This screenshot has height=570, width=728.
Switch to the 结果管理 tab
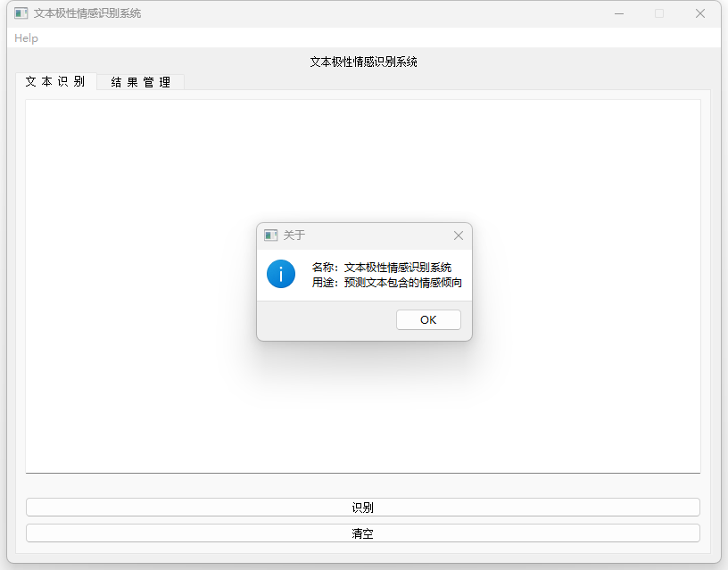click(x=141, y=82)
